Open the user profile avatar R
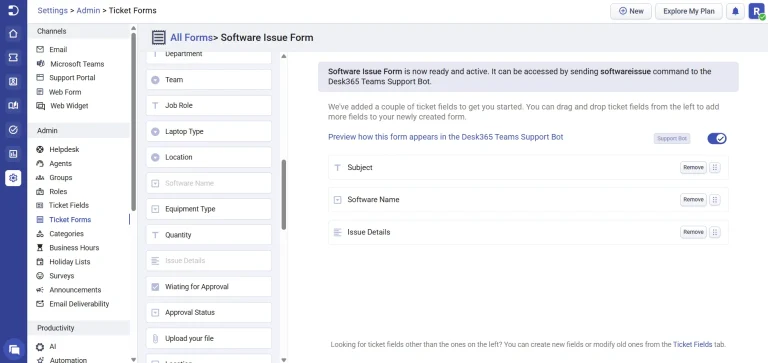 pyautogui.click(x=756, y=11)
